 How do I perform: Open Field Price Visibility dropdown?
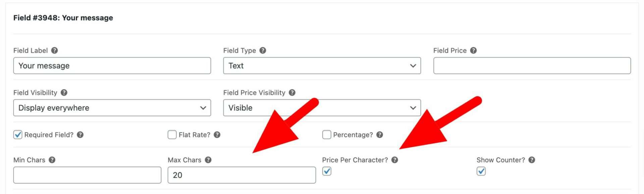click(x=322, y=108)
